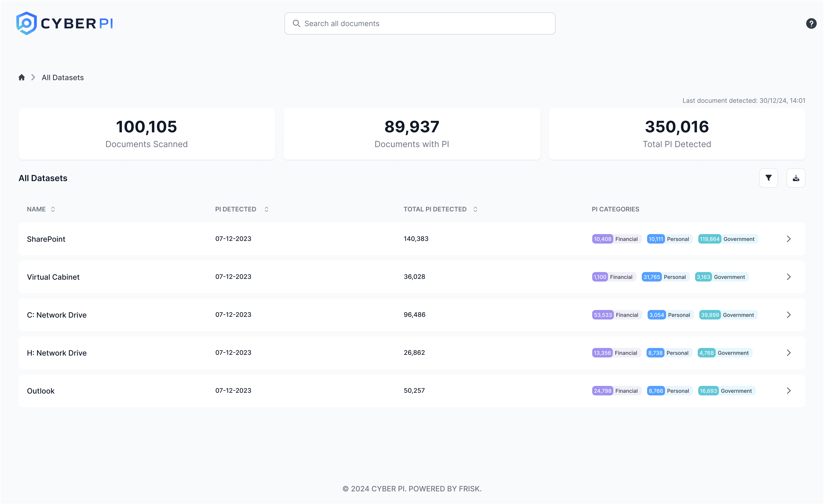Click the total value 140,383
This screenshot has height=504, width=824.
[x=416, y=239]
